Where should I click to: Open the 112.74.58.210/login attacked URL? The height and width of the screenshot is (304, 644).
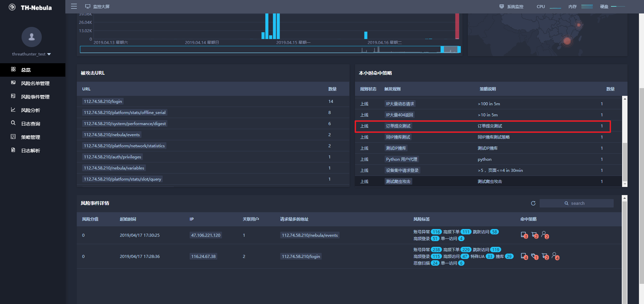pyautogui.click(x=103, y=101)
